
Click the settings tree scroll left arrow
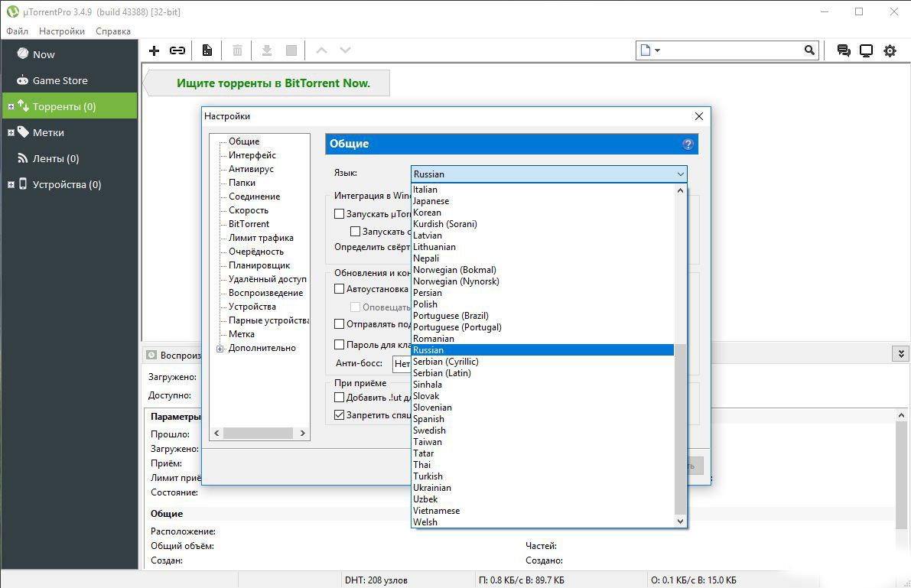(216, 433)
